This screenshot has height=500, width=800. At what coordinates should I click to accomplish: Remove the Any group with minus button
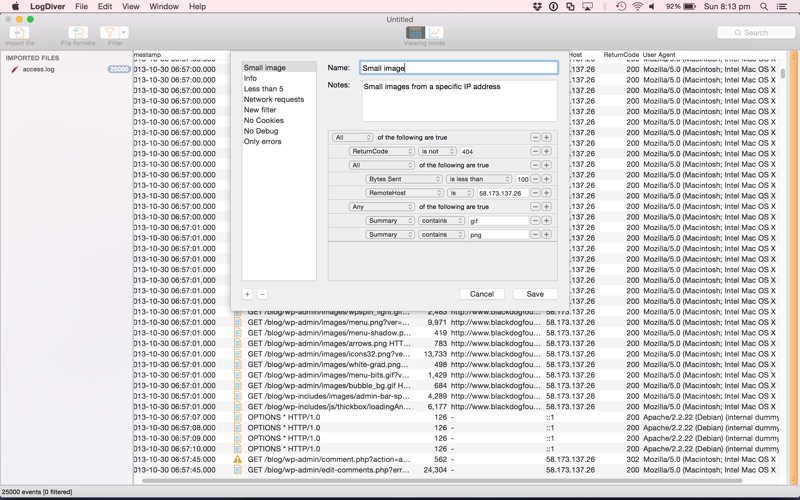pyautogui.click(x=535, y=207)
